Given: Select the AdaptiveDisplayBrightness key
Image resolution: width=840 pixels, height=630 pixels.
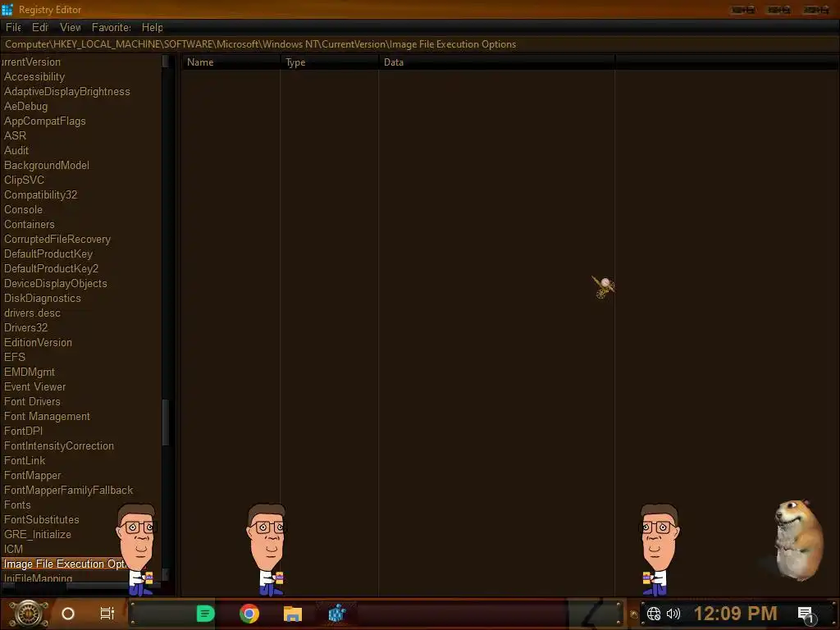Looking at the screenshot, I should tap(67, 92).
